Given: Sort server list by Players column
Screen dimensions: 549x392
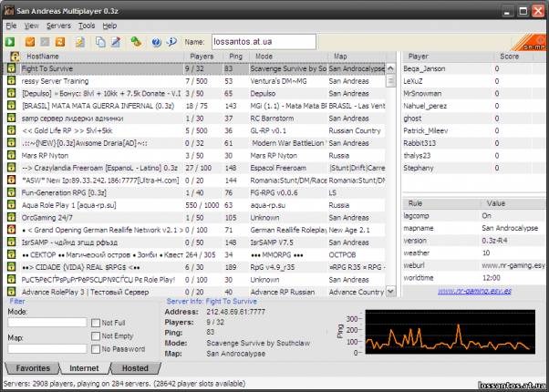Looking at the screenshot, I should [202, 57].
